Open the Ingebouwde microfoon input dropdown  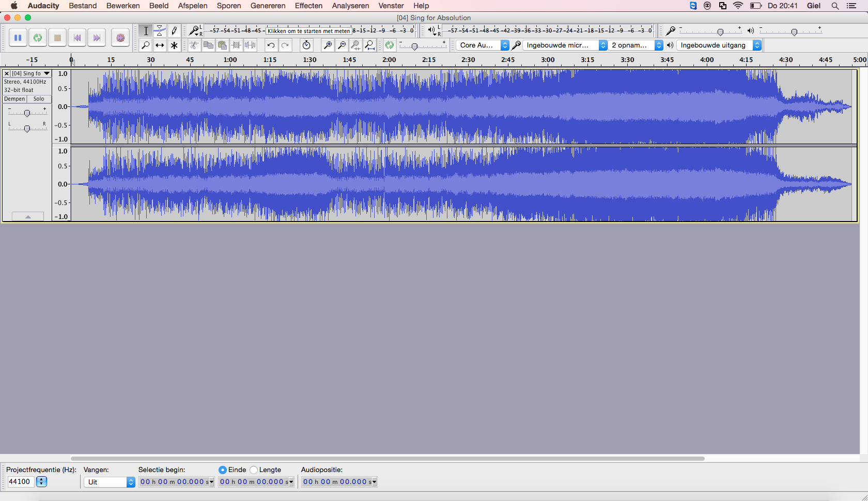[565, 45]
